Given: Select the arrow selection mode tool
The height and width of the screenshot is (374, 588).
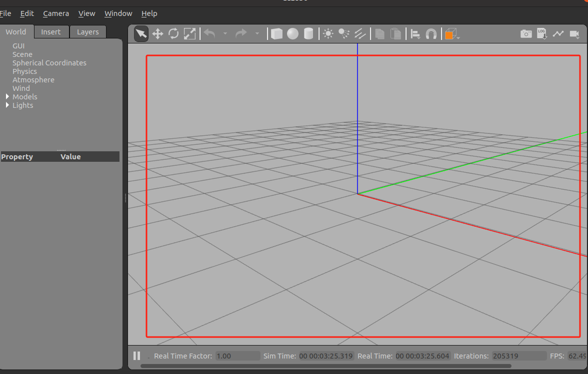Looking at the screenshot, I should click(141, 34).
